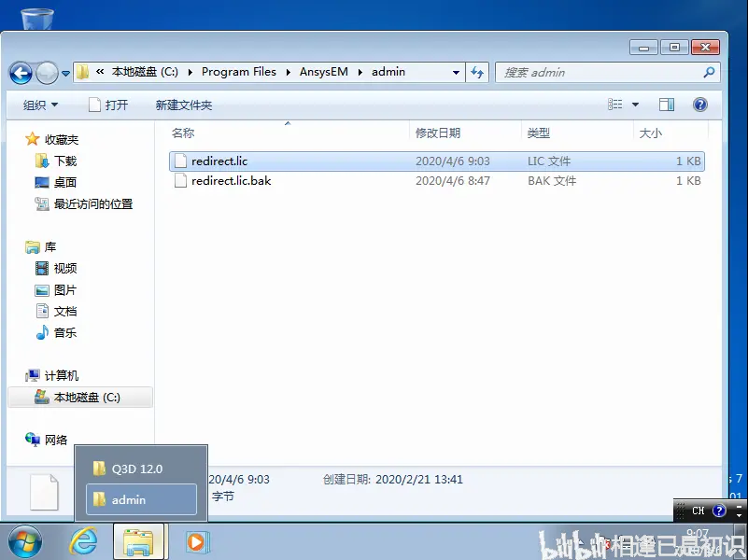Sort by the 类型 column header
Image resolution: width=748 pixels, height=560 pixels.
tap(539, 133)
